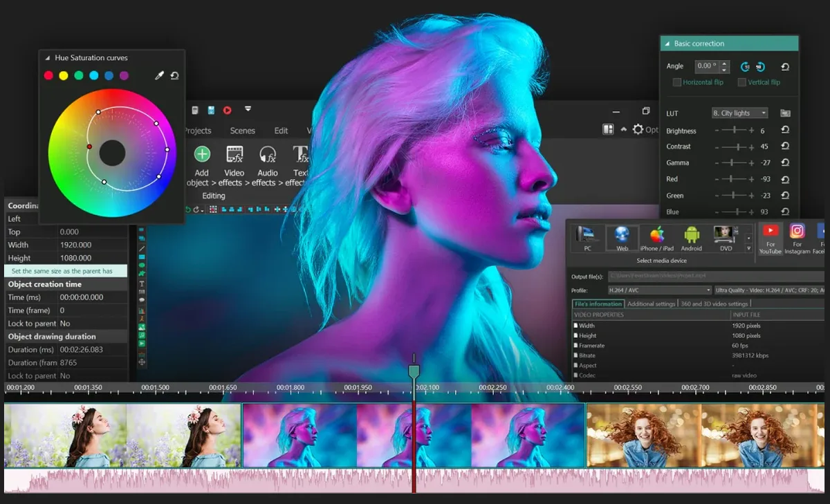830x504 pixels.
Task: Open the City lights LUT dropdown
Action: pyautogui.click(x=739, y=113)
